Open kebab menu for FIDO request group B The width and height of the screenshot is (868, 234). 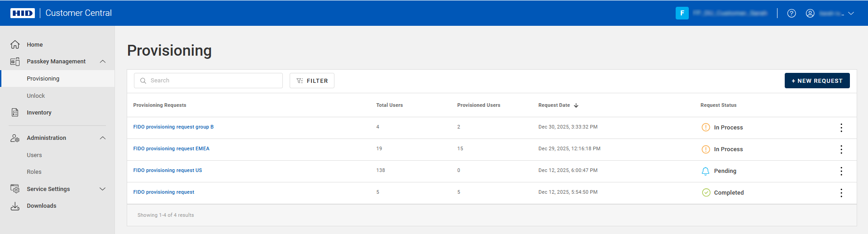point(841,128)
